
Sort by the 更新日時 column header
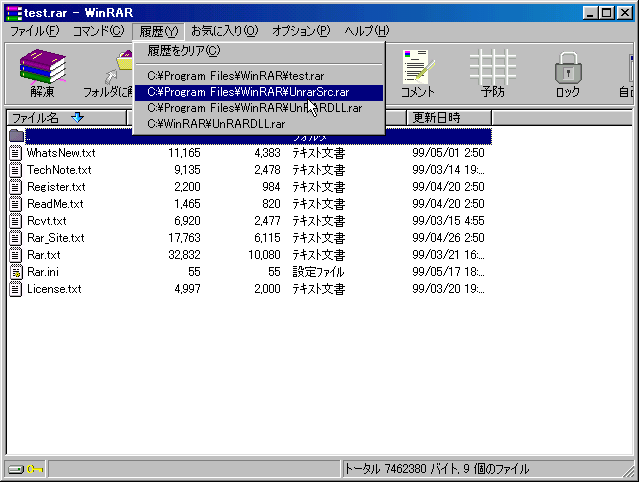tap(449, 118)
